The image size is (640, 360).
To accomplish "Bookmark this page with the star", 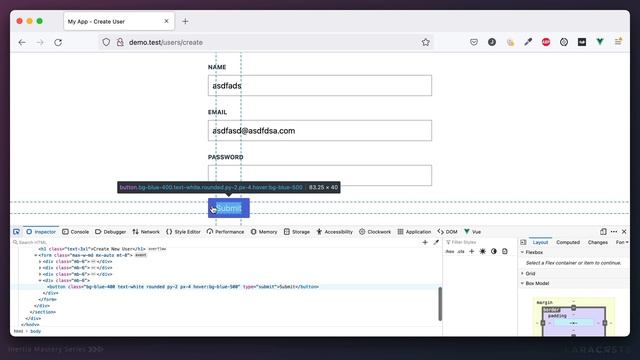I will [x=425, y=42].
